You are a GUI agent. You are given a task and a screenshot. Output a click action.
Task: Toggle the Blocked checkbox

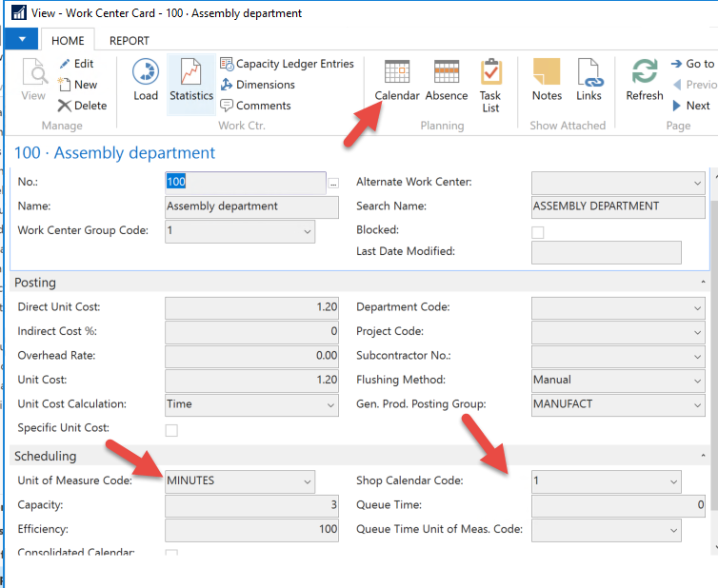point(538,232)
